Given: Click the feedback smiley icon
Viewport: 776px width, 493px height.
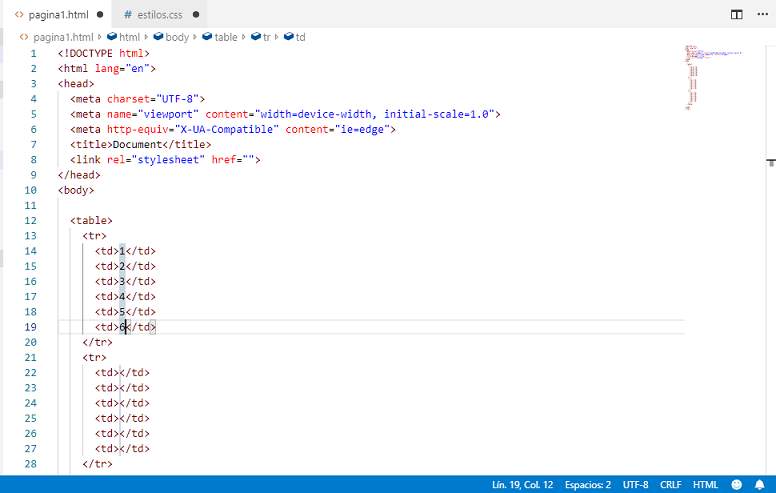Looking at the screenshot, I should point(736,485).
